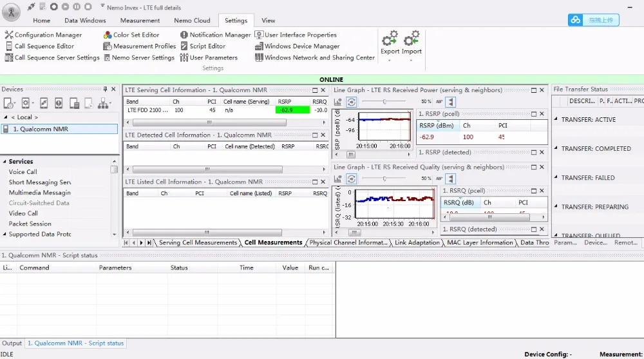644x359 pixels.
Task: Collapse the TRANSFER: PREPARING group
Action: pyautogui.click(x=556, y=206)
